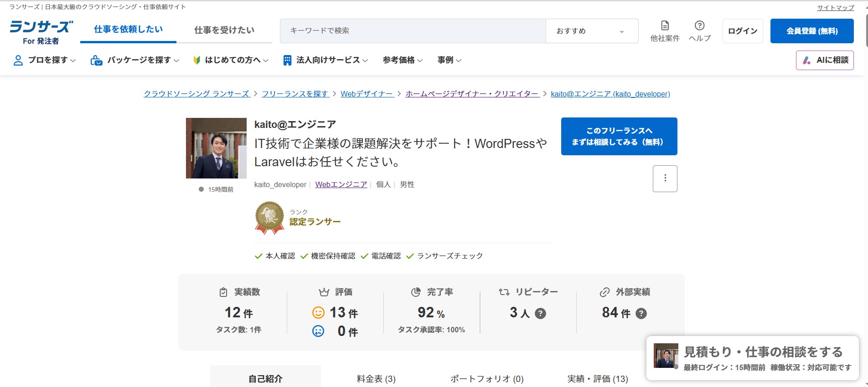The height and width of the screenshot is (387, 868).
Task: Open the おすすめ sort dropdown
Action: 592,31
